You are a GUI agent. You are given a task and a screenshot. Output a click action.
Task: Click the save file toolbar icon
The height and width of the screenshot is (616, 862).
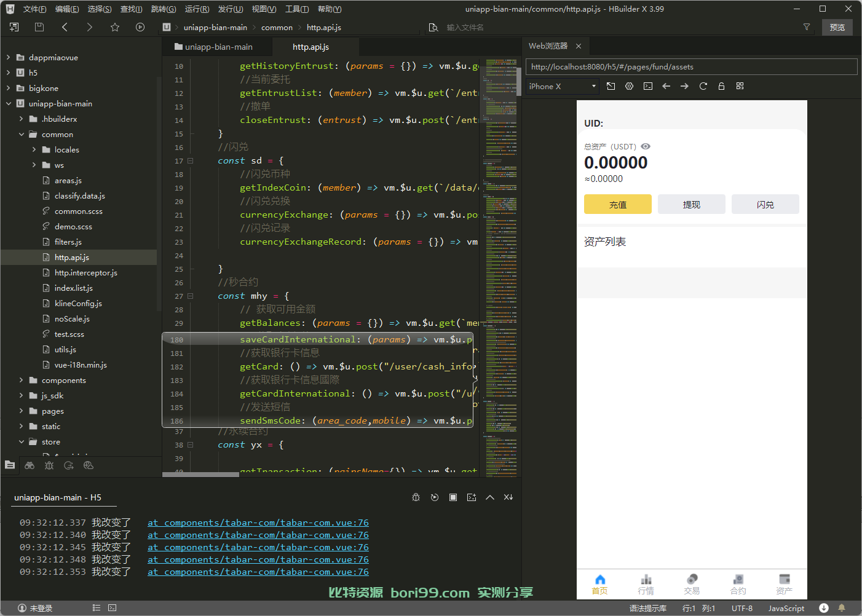pos(39,27)
